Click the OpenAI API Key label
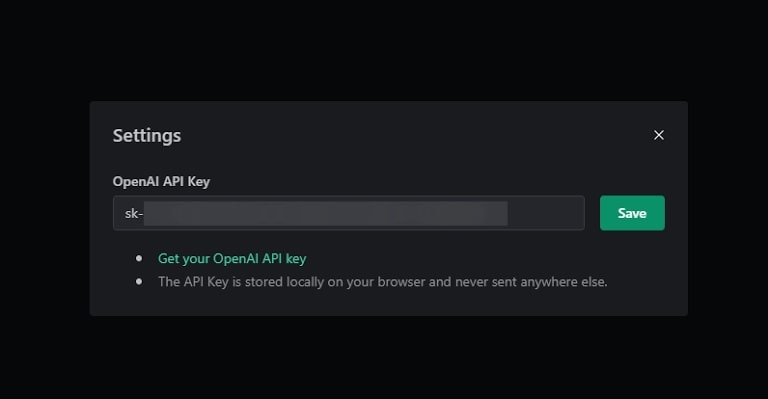 [161, 182]
